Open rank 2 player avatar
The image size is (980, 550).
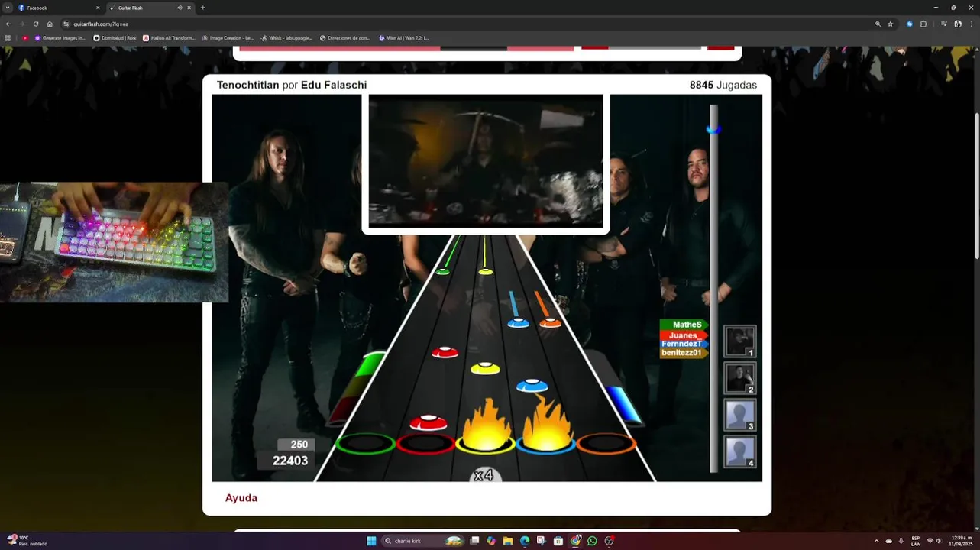740,378
